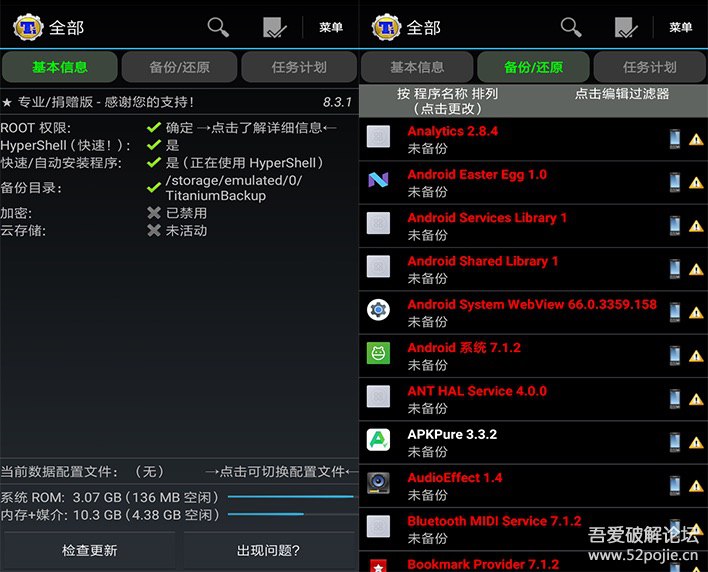The width and height of the screenshot is (708, 572).
Task: Tap ANT HAL Service app icon
Action: [x=378, y=397]
